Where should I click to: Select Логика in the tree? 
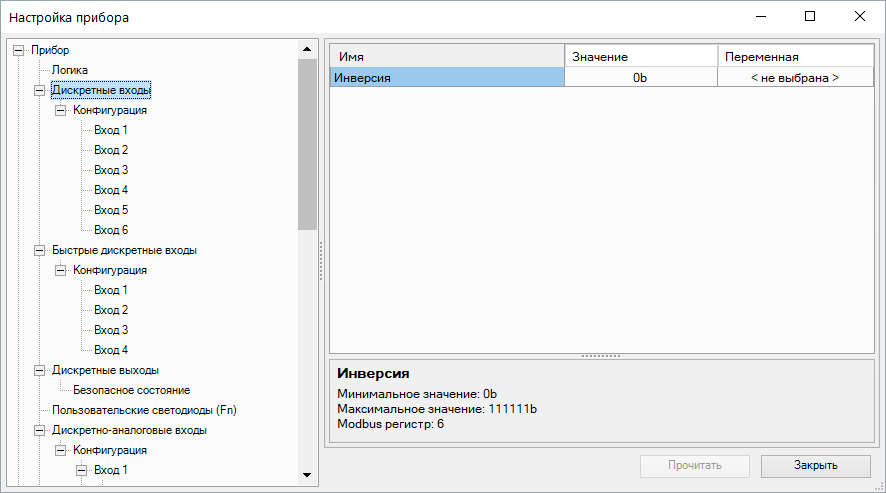tap(69, 70)
